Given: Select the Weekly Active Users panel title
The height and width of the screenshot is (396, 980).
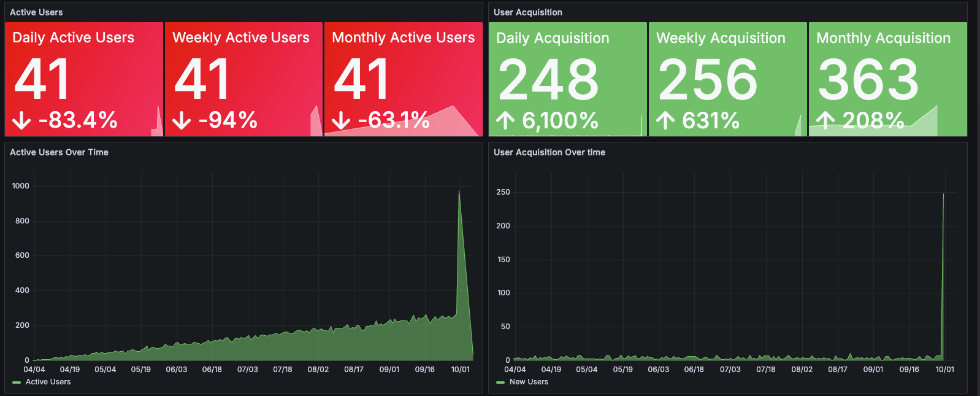Looking at the screenshot, I should pyautogui.click(x=241, y=37).
